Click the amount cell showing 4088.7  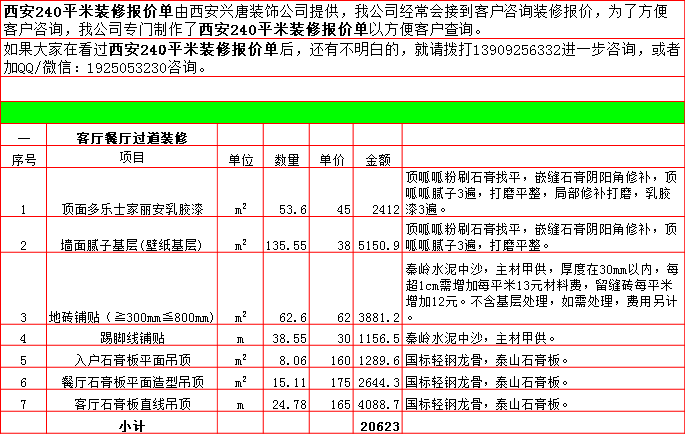coord(378,404)
